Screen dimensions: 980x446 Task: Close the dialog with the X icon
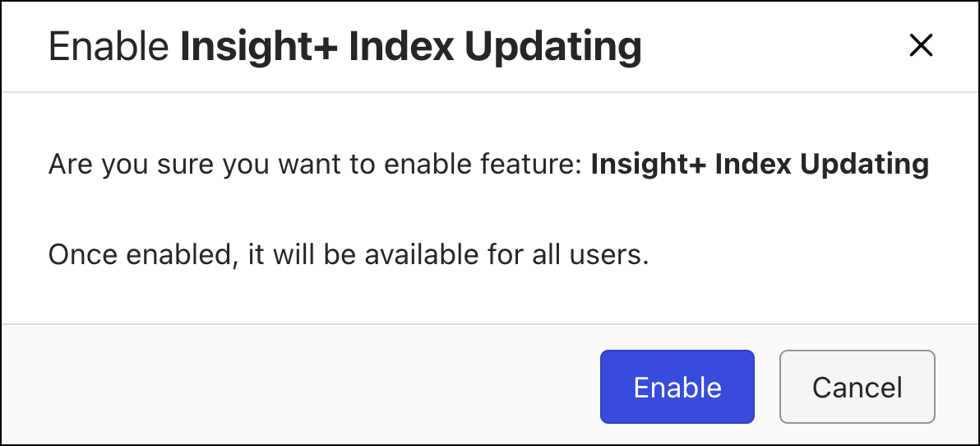(x=921, y=46)
